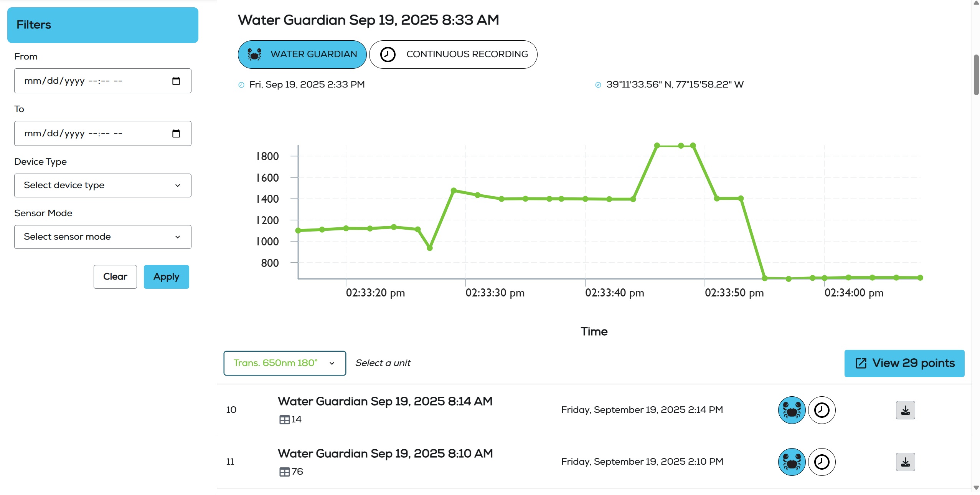
Task: Click crab icon on the 8:14 AM row
Action: [792, 410]
